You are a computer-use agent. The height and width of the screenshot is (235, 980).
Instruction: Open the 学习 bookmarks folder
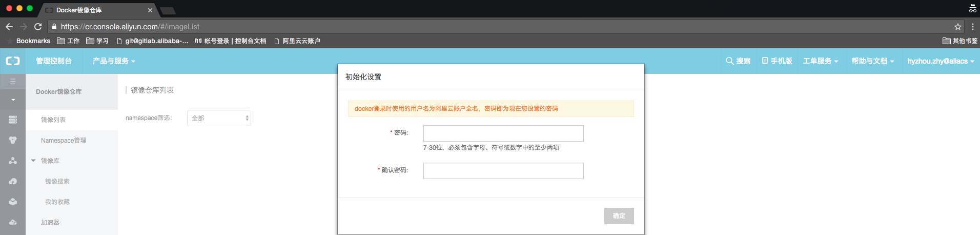[x=97, y=41]
